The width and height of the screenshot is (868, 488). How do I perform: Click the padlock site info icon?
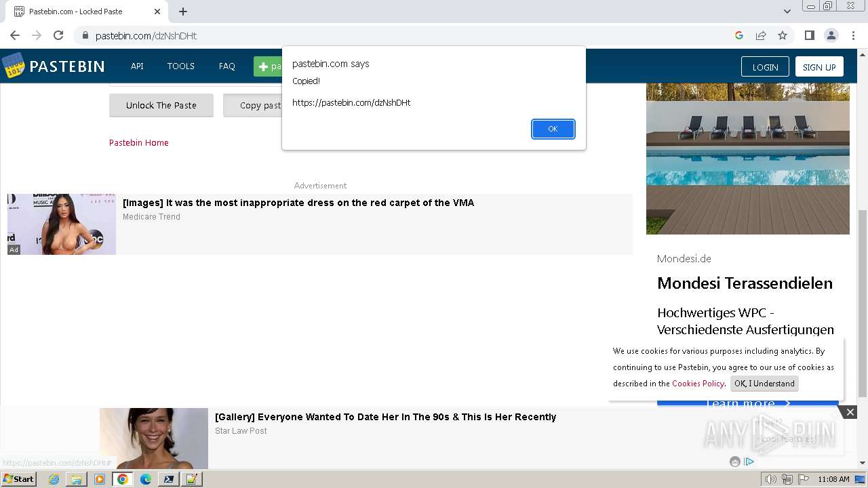(x=85, y=35)
